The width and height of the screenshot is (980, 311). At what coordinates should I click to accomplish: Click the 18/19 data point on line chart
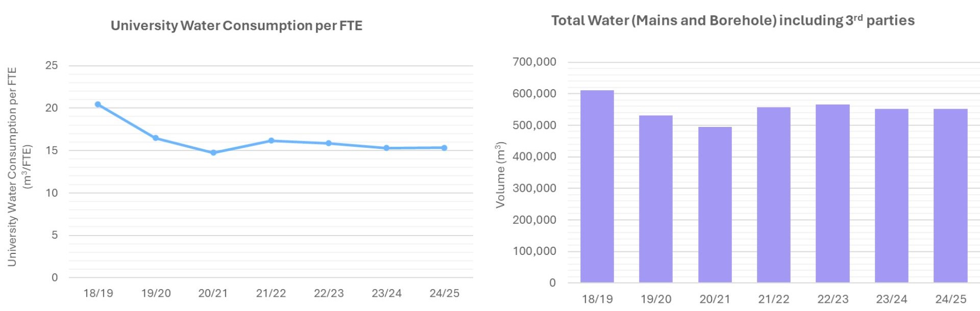point(98,105)
